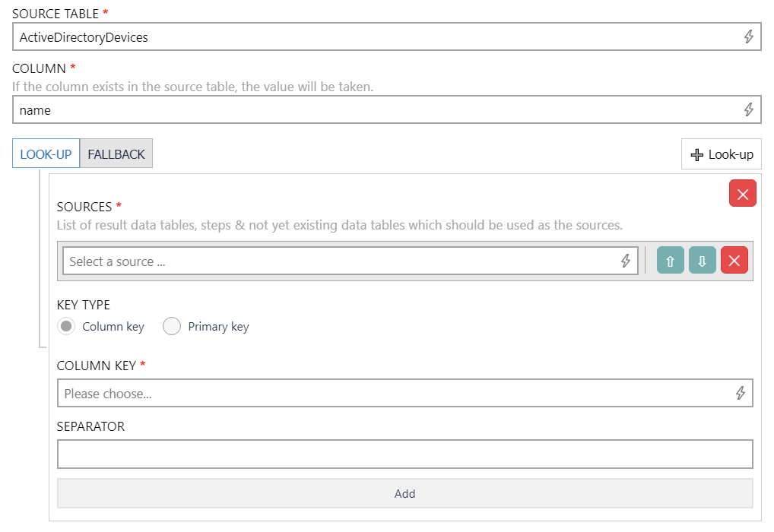Open expression editor for SOURCE TABLE field

tap(748, 36)
